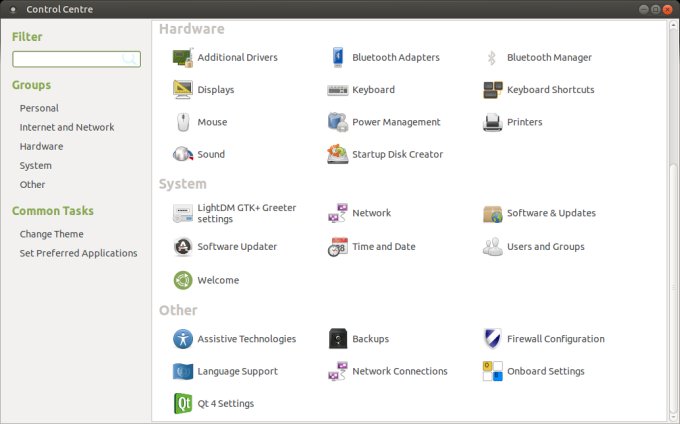Click the "Users and Groups" label
The height and width of the screenshot is (424, 680).
pyautogui.click(x=546, y=247)
